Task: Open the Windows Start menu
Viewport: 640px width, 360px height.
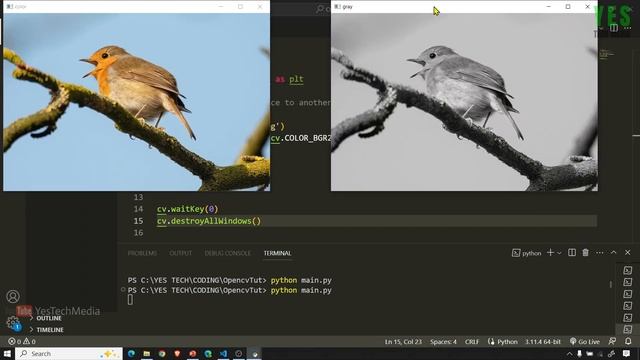Action: 7,353
